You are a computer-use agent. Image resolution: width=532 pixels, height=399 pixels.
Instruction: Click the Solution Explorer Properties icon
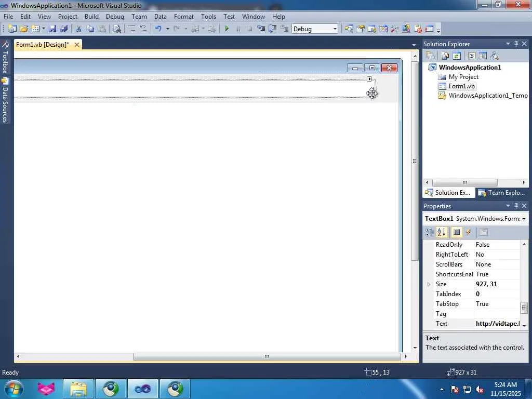tap(431, 56)
